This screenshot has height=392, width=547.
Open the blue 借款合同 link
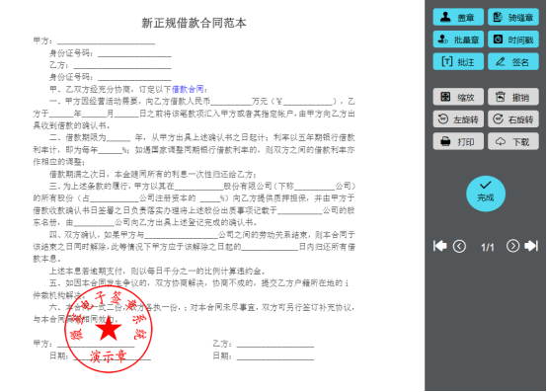[188, 89]
